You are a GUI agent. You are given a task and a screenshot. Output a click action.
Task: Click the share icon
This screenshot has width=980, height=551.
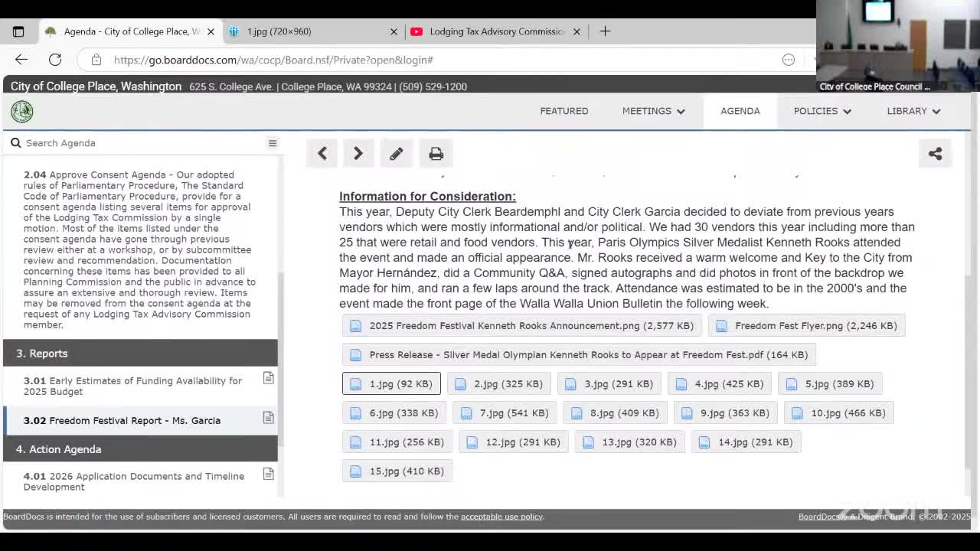click(x=935, y=154)
